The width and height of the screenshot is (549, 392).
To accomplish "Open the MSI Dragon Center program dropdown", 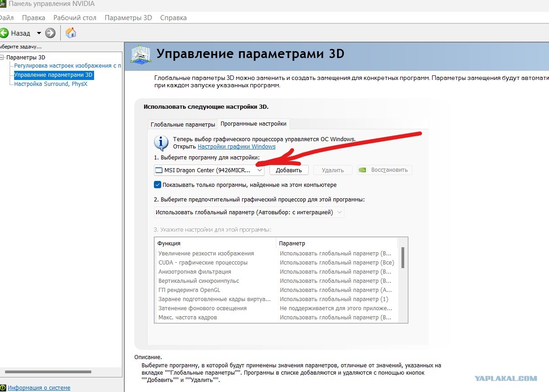I will point(209,170).
